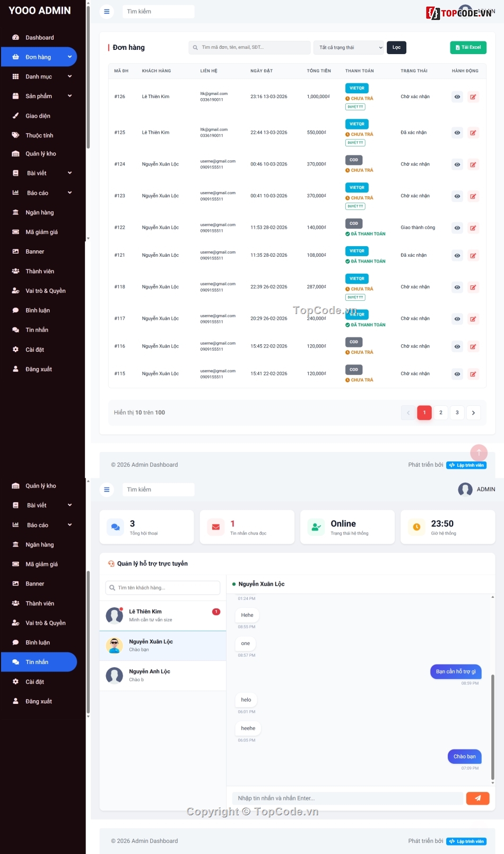Click the chat conversation vertical scrollbar

[492, 727]
